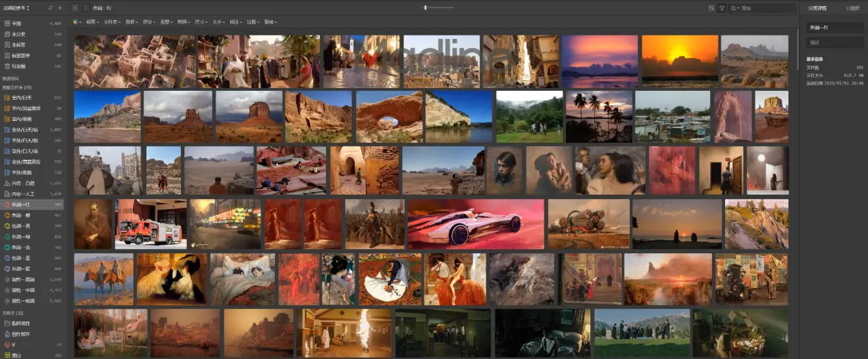Click the folder name field 色调—红
The height and width of the screenshot is (359, 868).
[x=835, y=28]
